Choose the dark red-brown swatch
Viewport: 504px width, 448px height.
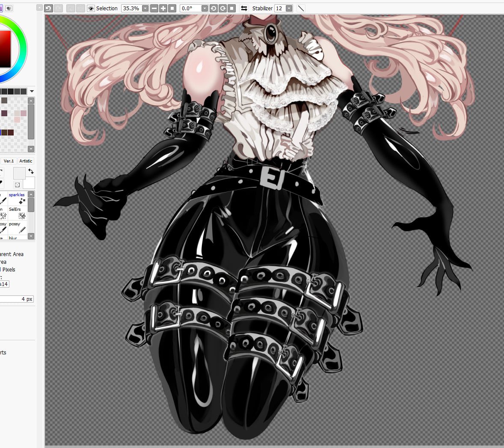(11, 133)
